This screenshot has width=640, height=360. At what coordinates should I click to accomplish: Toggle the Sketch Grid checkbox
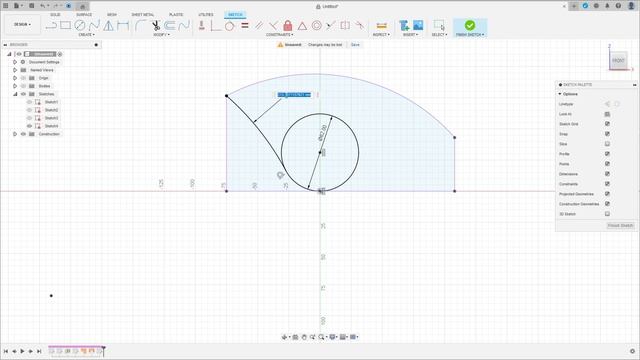coord(607,124)
